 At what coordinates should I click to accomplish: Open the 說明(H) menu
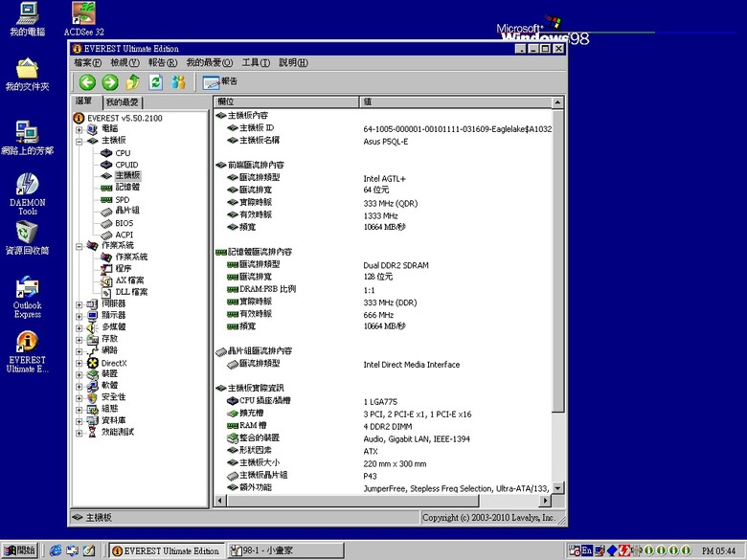click(x=293, y=63)
